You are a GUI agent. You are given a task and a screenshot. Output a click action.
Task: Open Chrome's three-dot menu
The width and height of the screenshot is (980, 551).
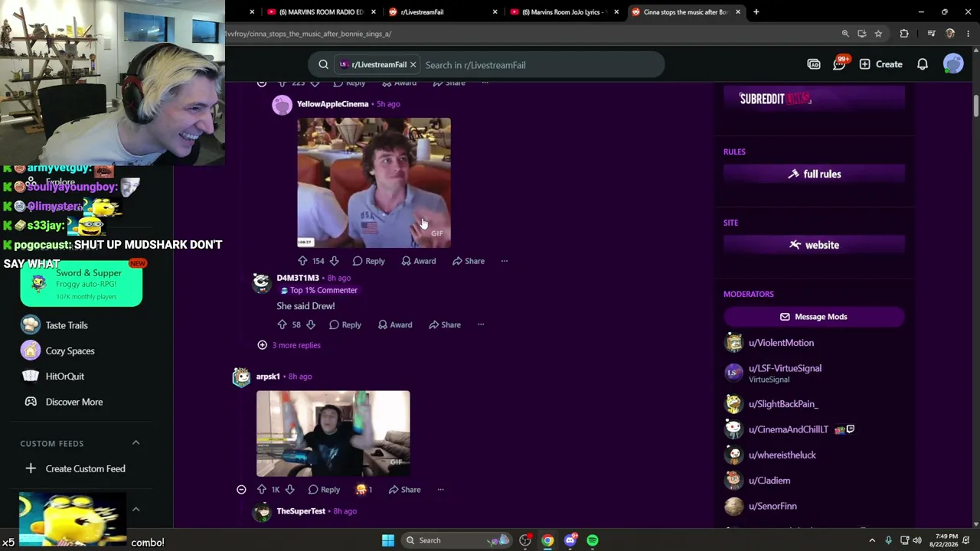[969, 34]
